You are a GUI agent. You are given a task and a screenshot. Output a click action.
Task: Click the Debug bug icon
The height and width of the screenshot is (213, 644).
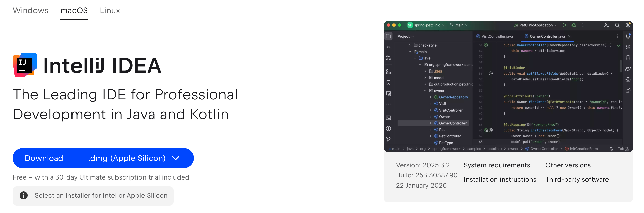[574, 25]
